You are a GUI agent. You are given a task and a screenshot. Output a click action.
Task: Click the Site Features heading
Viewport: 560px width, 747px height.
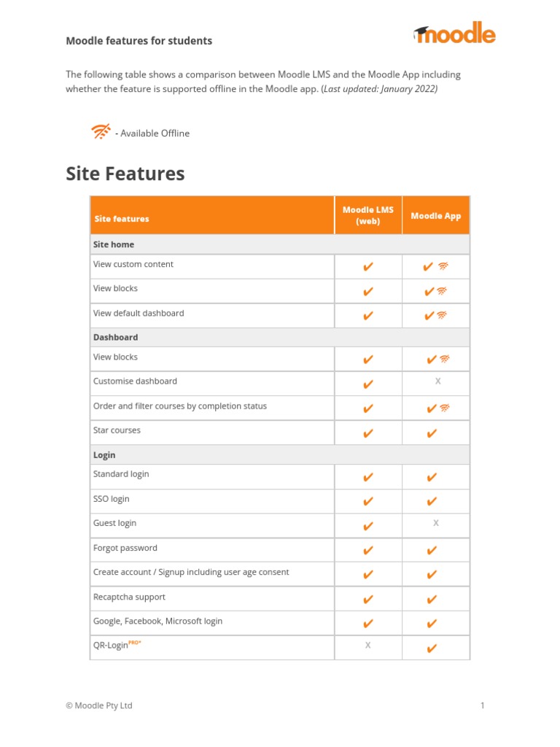coord(125,174)
